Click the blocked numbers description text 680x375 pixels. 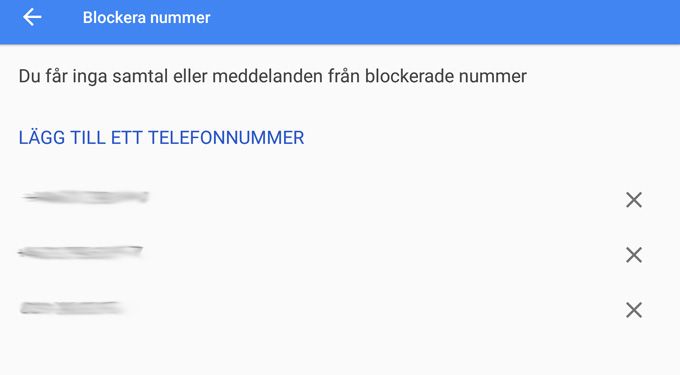[x=272, y=76]
